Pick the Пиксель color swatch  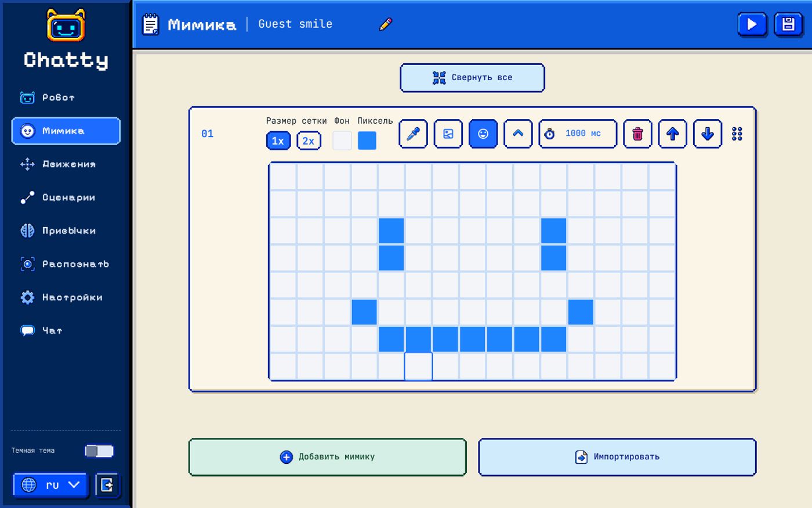coord(367,140)
